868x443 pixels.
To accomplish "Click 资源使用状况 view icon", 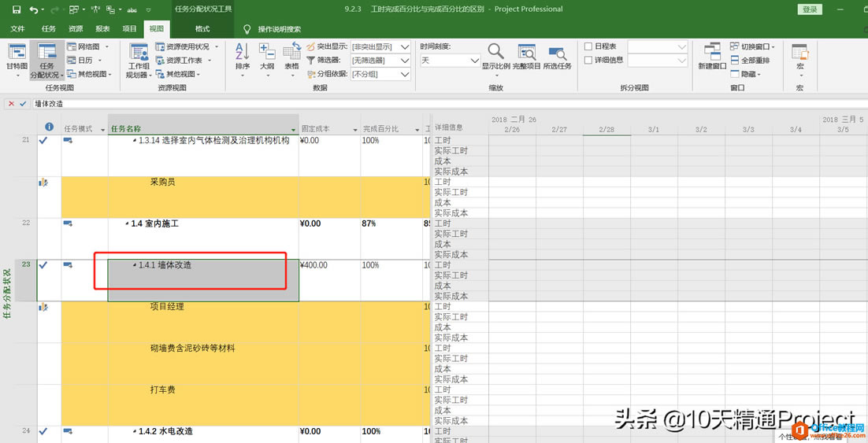I will point(160,47).
